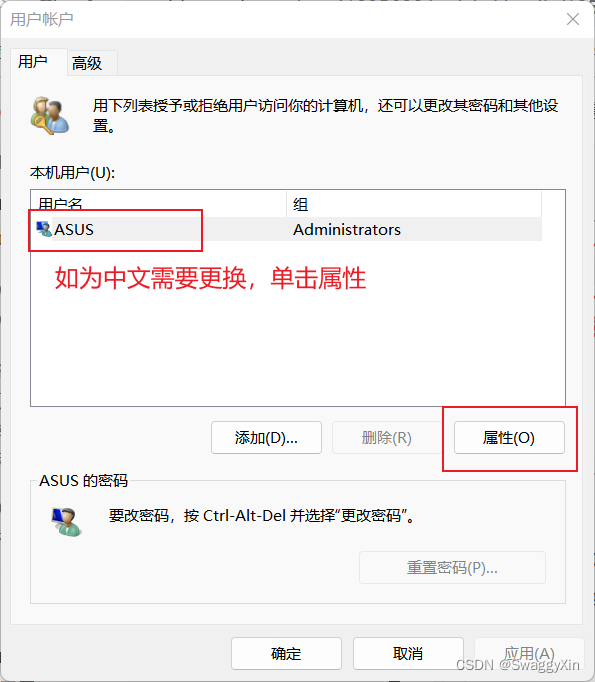Click the 添加(D)... button
Viewport: 595px width, 682px height.
click(x=266, y=438)
